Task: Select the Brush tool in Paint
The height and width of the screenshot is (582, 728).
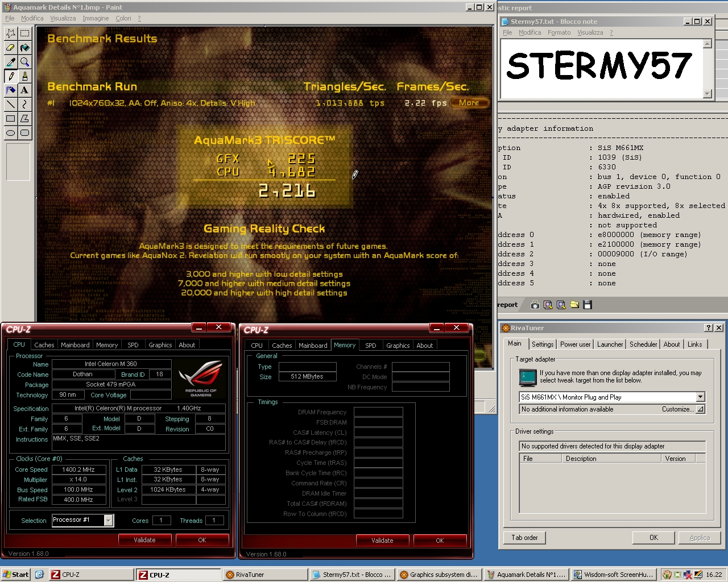Action: click(25, 76)
